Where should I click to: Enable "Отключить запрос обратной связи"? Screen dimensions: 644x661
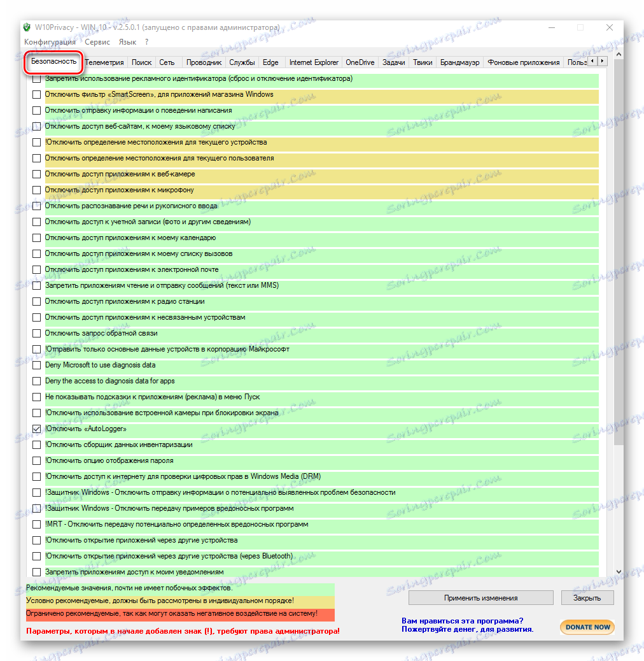click(36, 333)
